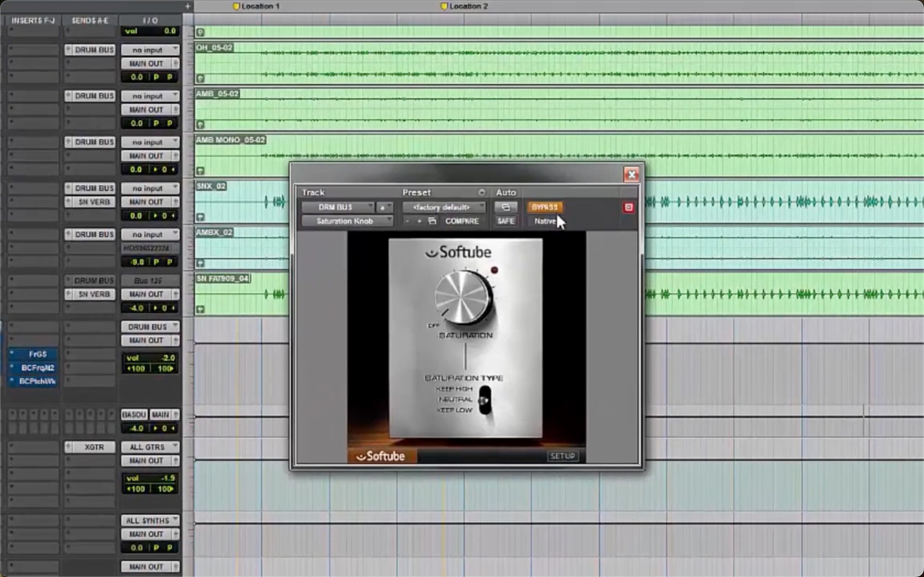The height and width of the screenshot is (577, 924).
Task: Select next preset with plus button
Action: click(419, 221)
